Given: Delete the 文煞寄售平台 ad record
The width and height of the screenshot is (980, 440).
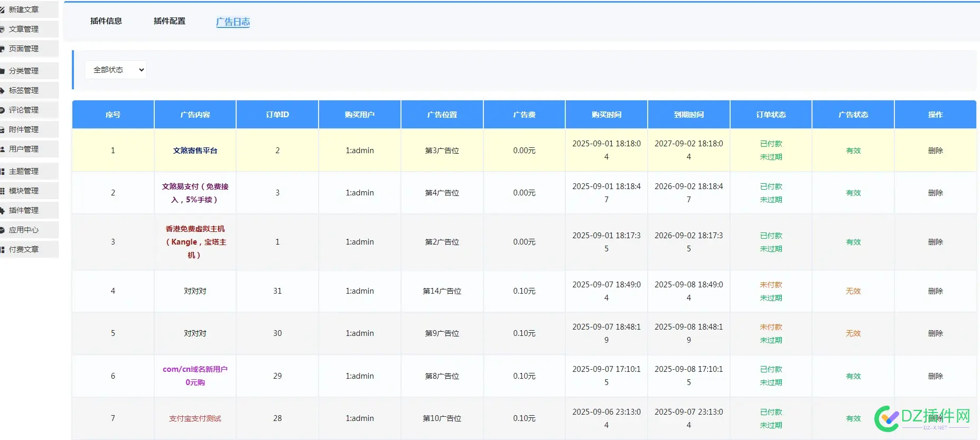Looking at the screenshot, I should pos(935,151).
